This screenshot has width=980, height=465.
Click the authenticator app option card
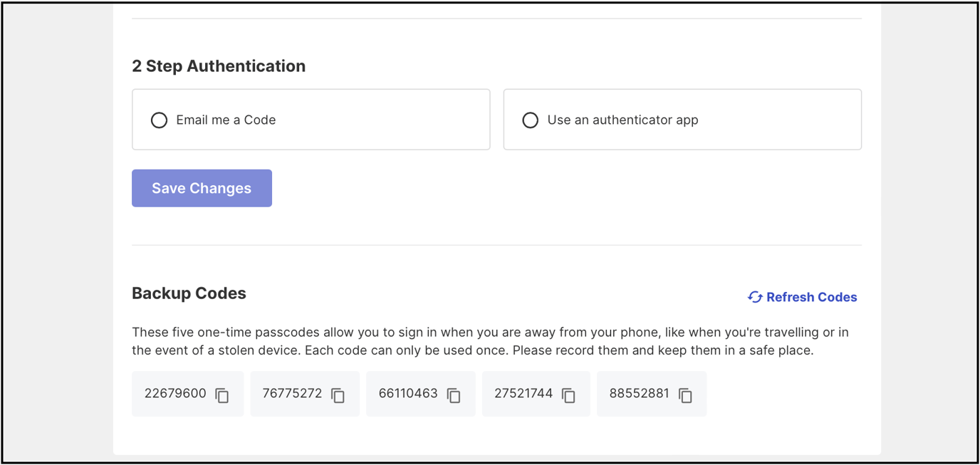[x=682, y=119]
